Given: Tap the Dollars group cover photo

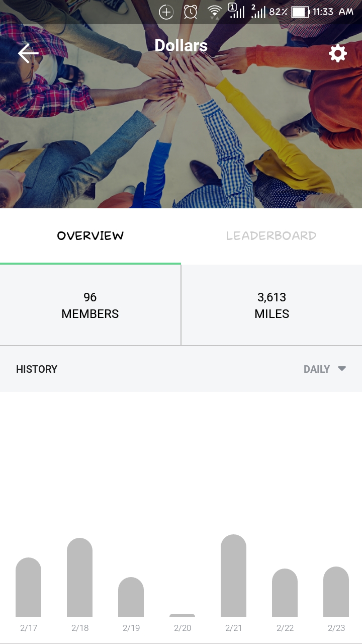Looking at the screenshot, I should click(x=181, y=126).
